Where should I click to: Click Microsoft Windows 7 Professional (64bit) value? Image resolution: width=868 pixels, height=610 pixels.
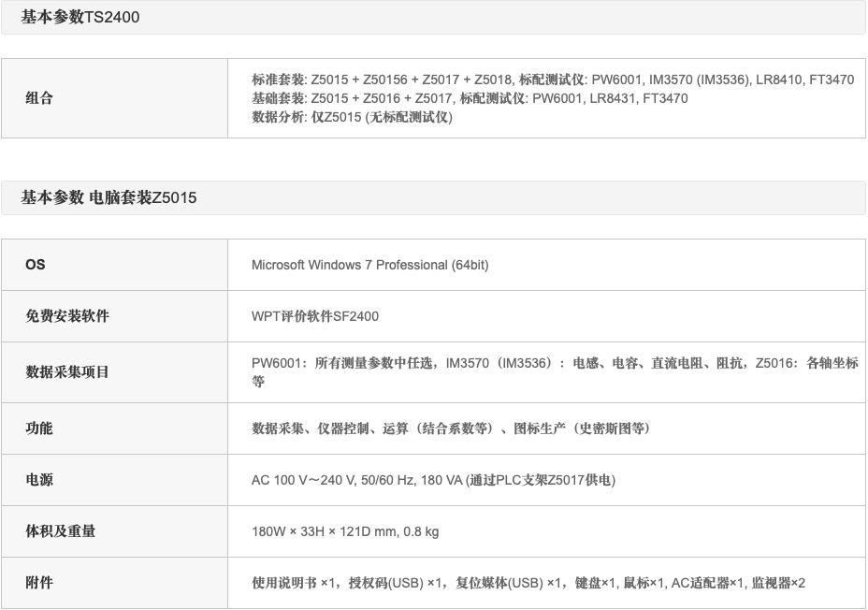click(x=369, y=265)
